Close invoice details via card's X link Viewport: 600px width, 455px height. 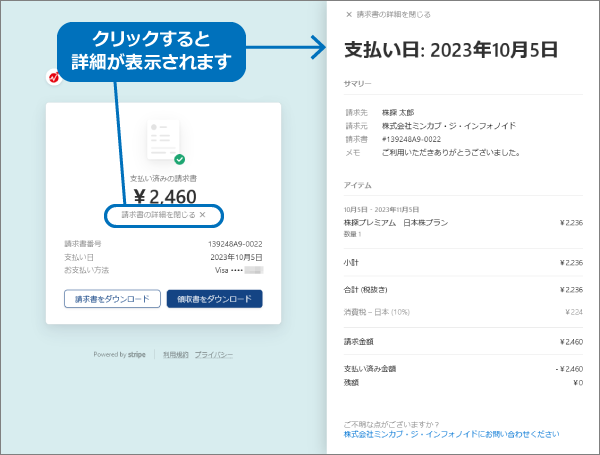pos(164,215)
